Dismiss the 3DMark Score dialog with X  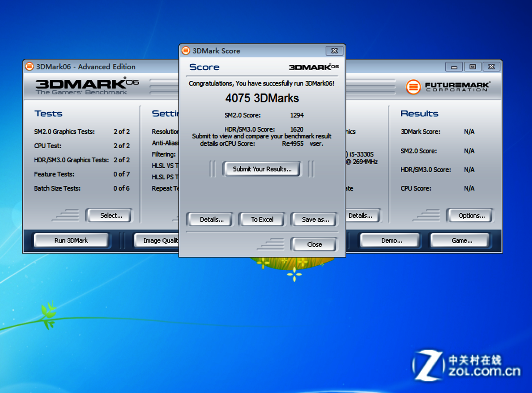coord(335,51)
